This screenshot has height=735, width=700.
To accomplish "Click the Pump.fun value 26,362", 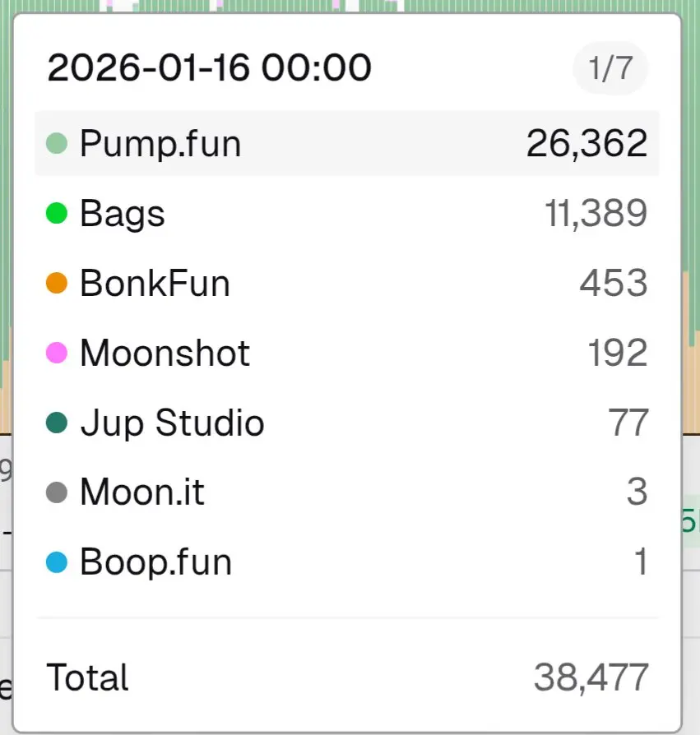I will point(586,144).
